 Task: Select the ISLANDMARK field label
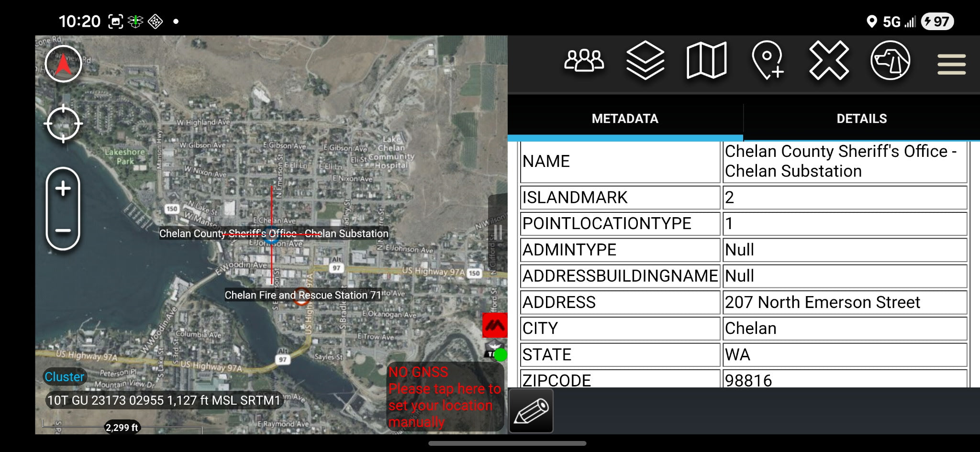[620, 198]
